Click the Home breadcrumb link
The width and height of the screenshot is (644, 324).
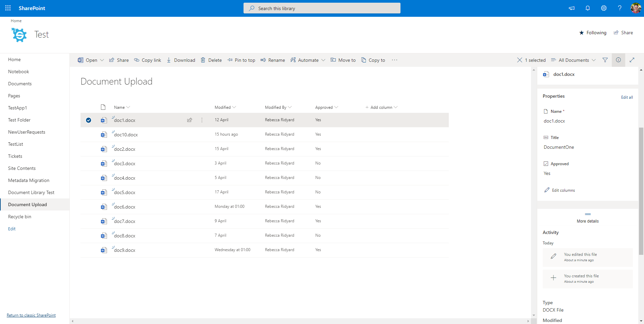click(16, 21)
